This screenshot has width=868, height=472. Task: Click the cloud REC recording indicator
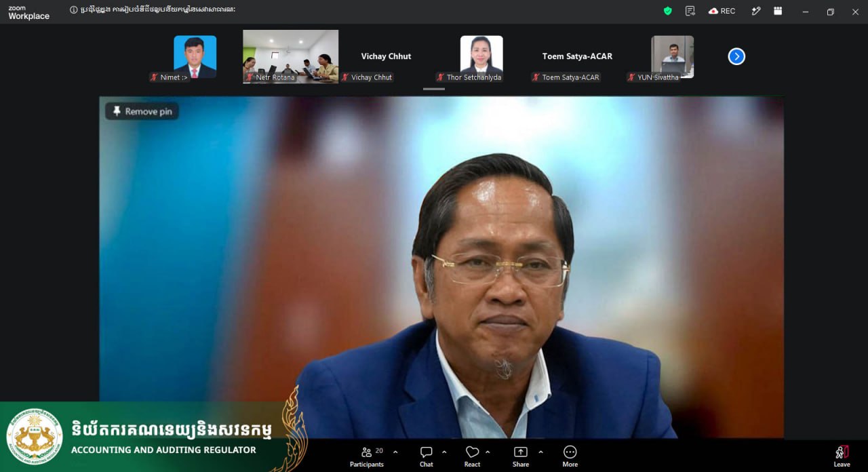[722, 11]
